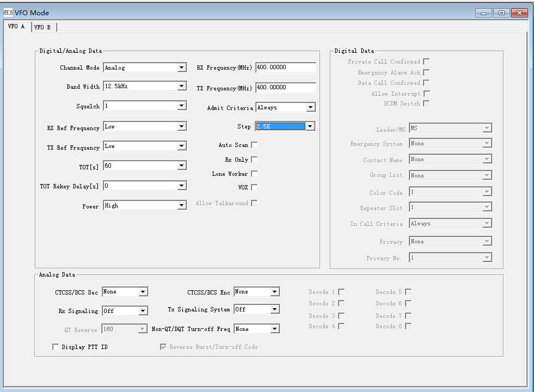The image size is (534, 392).
Task: Open the Channel Mode dropdown
Action: [x=182, y=68]
